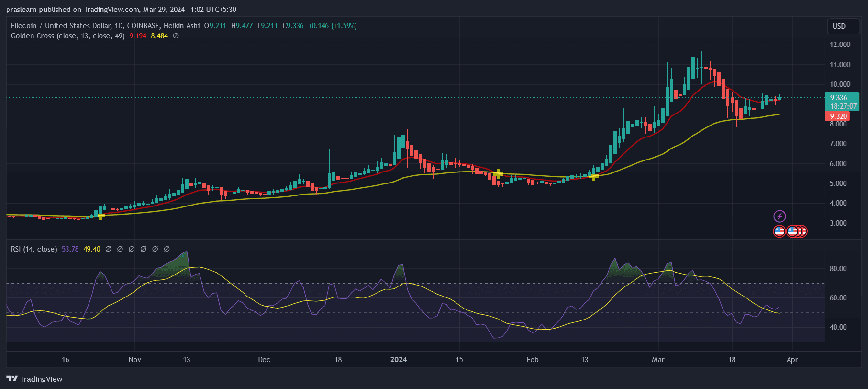Click the TradingView logo at bottom left
The image size is (868, 389).
pyautogui.click(x=34, y=379)
